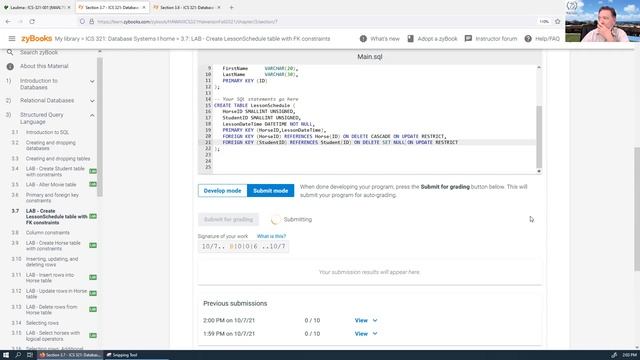Open the What is this? link

pos(271,236)
